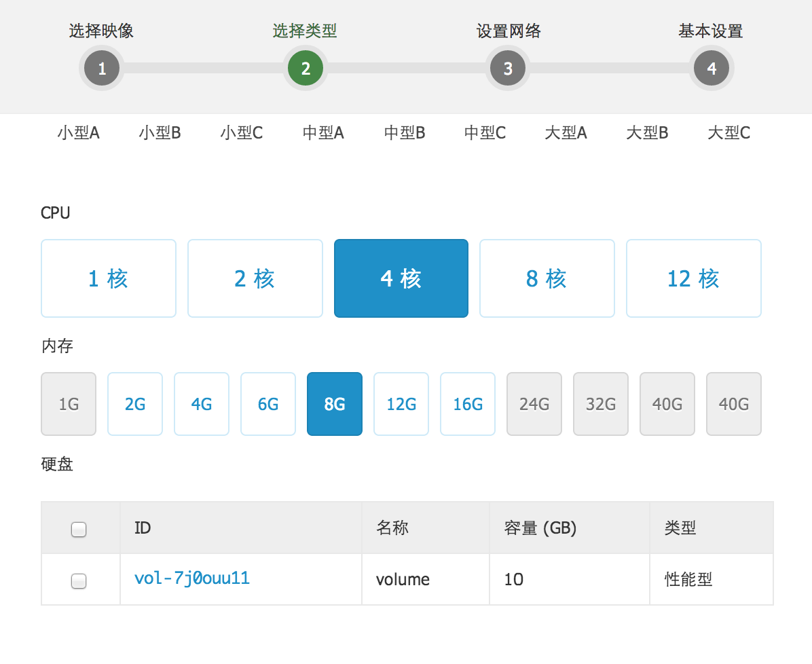Open the vol-7j0ouu11 volume link
This screenshot has height=664, width=812.
click(192, 578)
